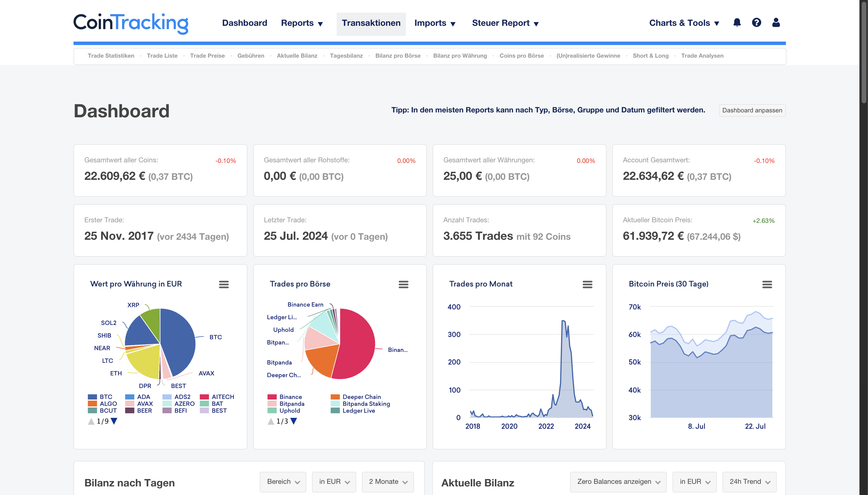Screen dimensions: 868x495
Task: Toggle Ledger Live legend entry
Action: tap(353, 410)
